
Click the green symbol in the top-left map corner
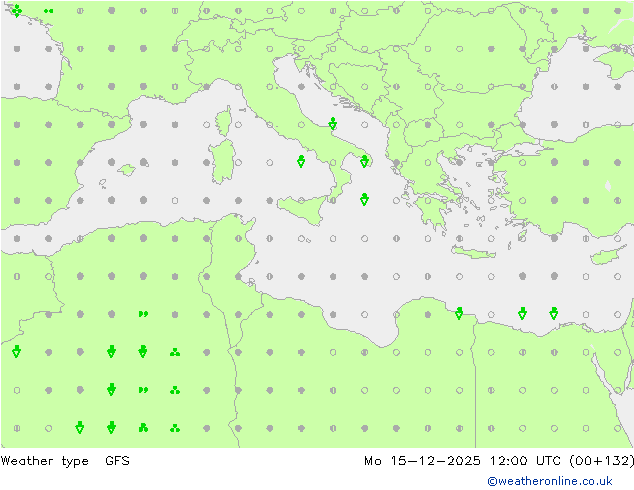[x=17, y=11]
